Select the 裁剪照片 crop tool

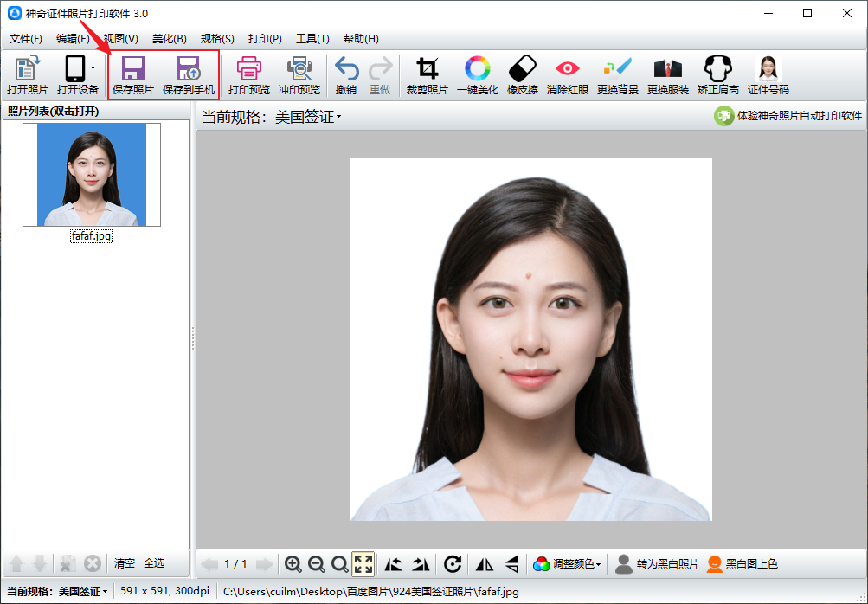(427, 74)
